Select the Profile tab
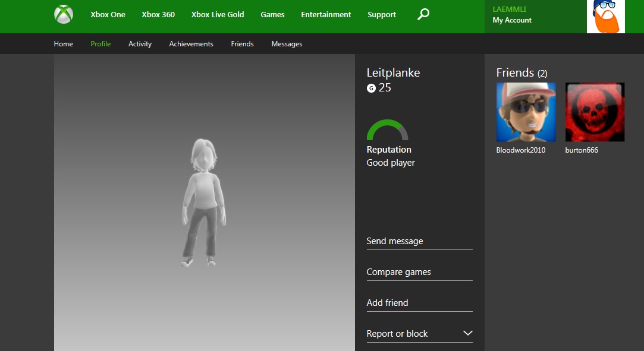 pyautogui.click(x=100, y=44)
